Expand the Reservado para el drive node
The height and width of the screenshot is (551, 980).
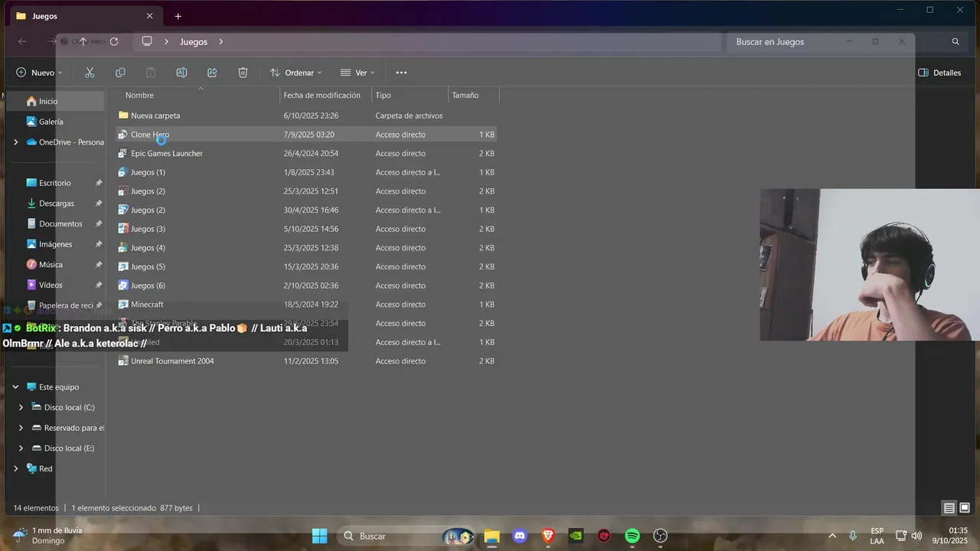click(21, 429)
